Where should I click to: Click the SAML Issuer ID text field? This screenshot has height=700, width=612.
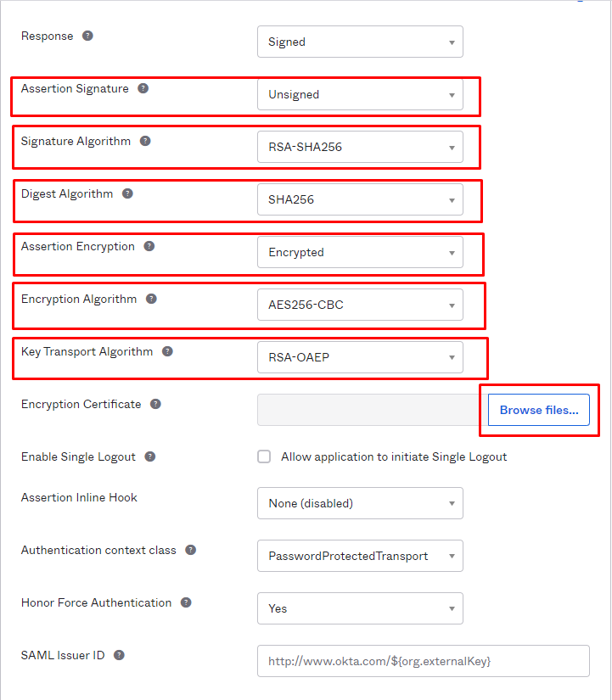click(x=424, y=661)
